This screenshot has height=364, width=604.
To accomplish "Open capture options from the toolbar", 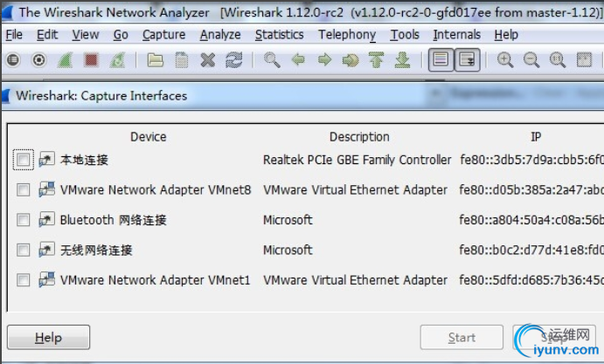I will pos(38,60).
